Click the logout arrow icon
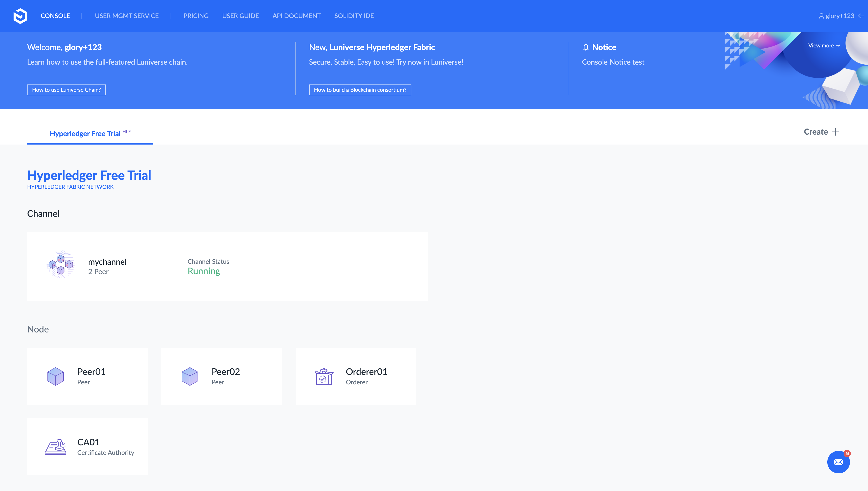The image size is (868, 491). (x=861, y=16)
